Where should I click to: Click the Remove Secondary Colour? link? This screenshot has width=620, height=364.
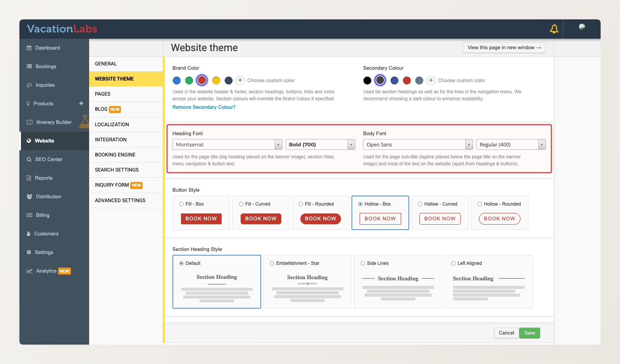pyautogui.click(x=204, y=107)
